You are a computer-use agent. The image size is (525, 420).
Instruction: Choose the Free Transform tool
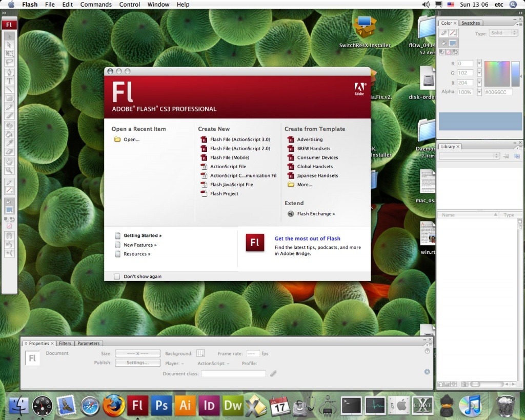9,53
